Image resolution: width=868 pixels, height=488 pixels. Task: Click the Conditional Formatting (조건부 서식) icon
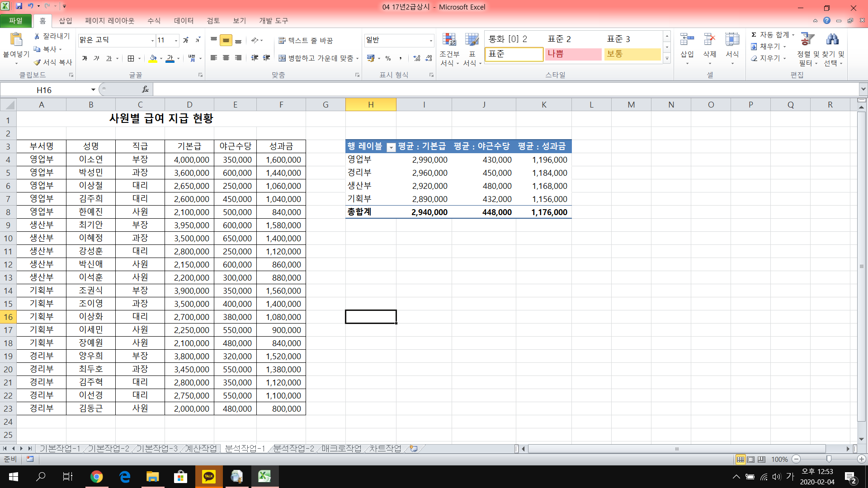pos(449,40)
